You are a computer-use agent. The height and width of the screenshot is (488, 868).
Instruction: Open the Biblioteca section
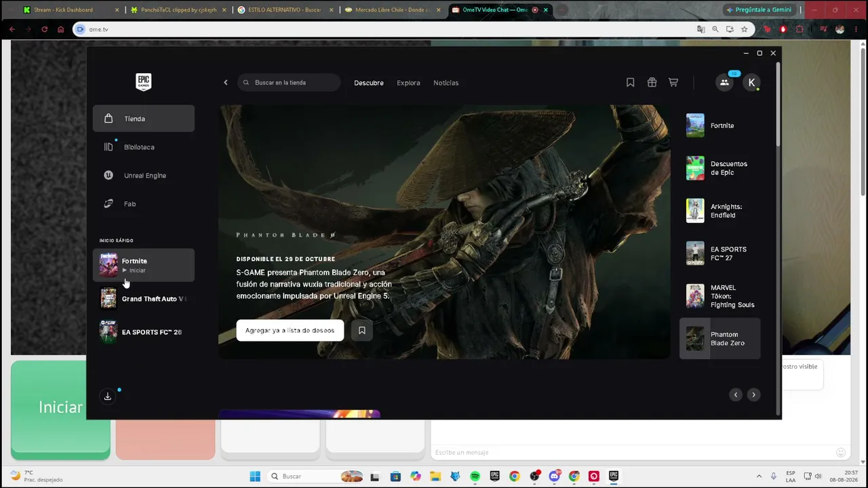[x=144, y=147]
